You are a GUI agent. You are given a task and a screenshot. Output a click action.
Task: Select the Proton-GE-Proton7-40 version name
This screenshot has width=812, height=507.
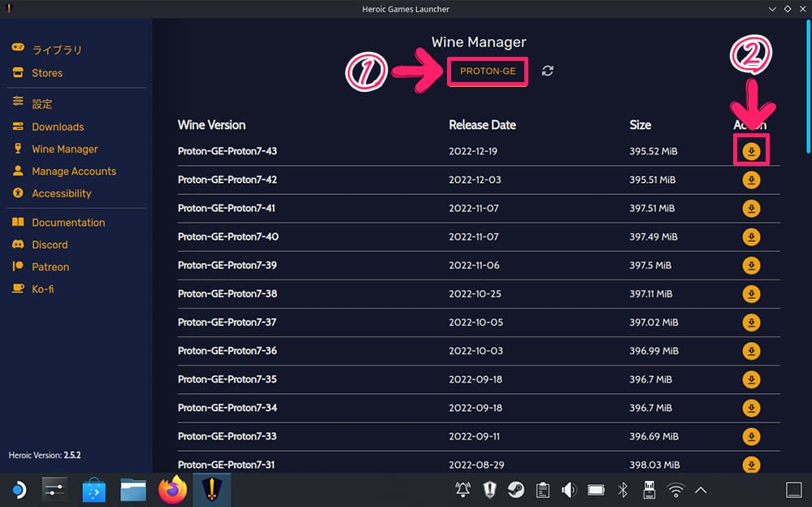pyautogui.click(x=228, y=236)
